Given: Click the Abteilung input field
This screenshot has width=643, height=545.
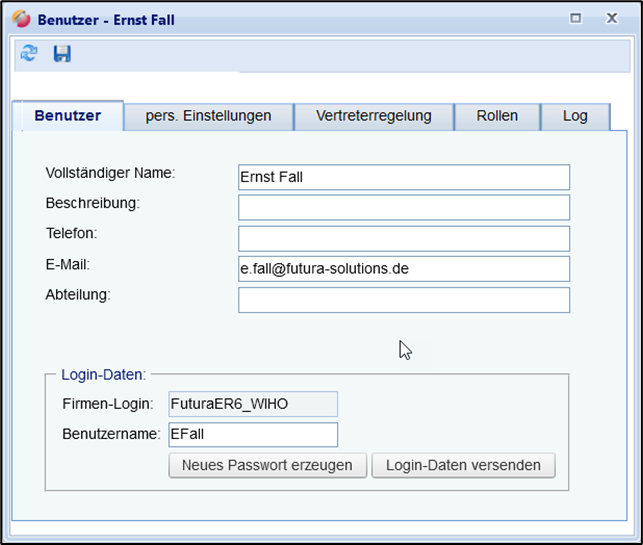Looking at the screenshot, I should [403, 300].
